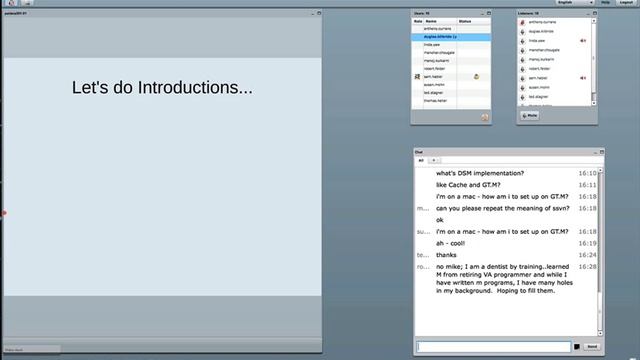Click the Logout button
Image resolution: width=640 pixels, height=360 pixels.
click(x=626, y=2)
